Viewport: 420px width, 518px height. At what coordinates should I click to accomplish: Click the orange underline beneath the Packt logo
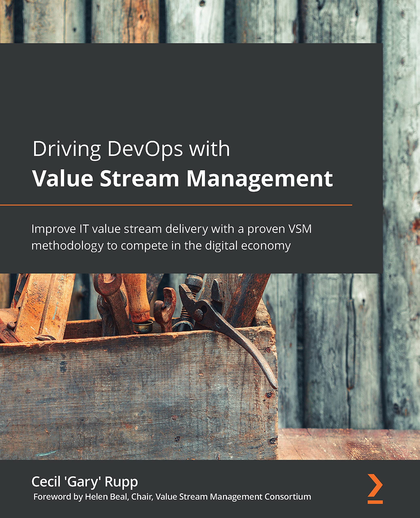click(375, 502)
